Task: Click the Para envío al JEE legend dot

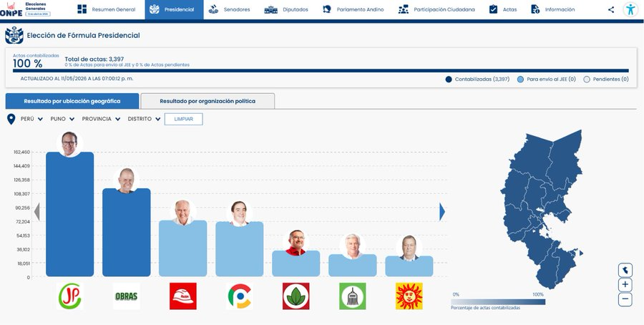Action: coord(520,79)
